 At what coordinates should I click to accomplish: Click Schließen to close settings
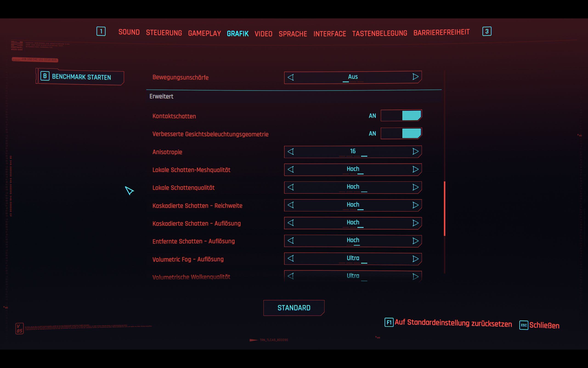tap(544, 325)
